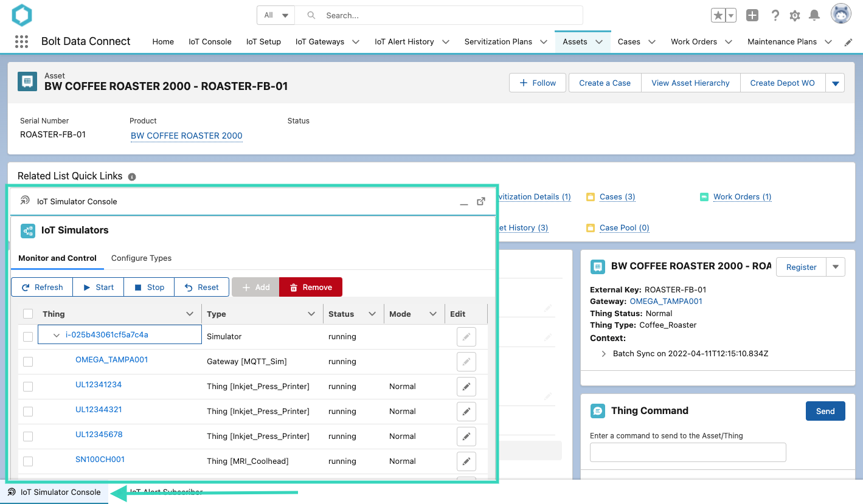The height and width of the screenshot is (504, 863).
Task: Select the Monitor and Control tab
Action: (x=57, y=258)
